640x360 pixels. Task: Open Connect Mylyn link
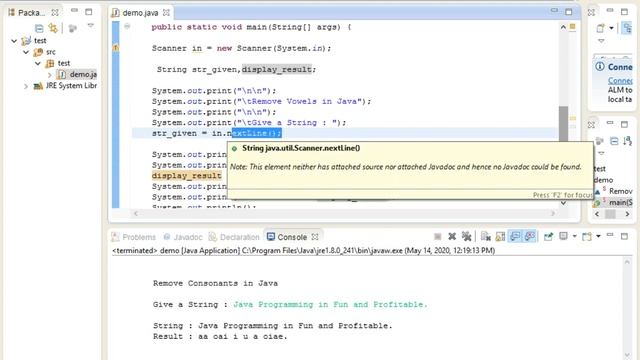point(620,81)
